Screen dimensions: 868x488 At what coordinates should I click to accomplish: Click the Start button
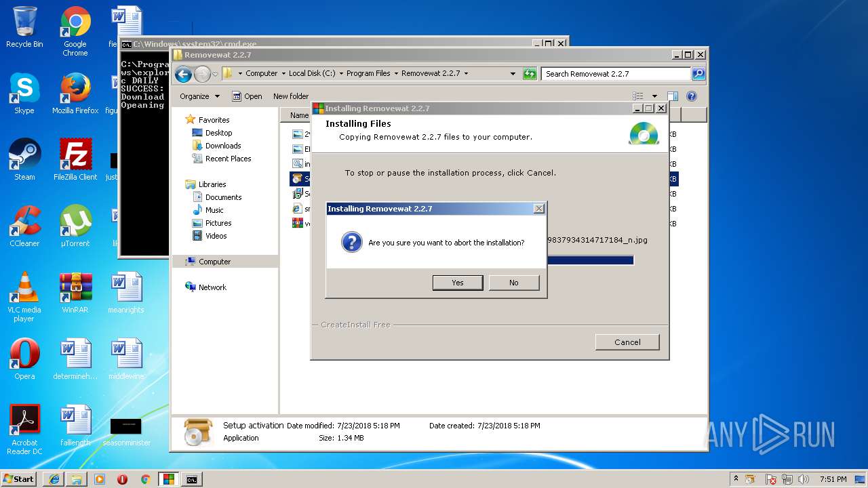pos(19,479)
